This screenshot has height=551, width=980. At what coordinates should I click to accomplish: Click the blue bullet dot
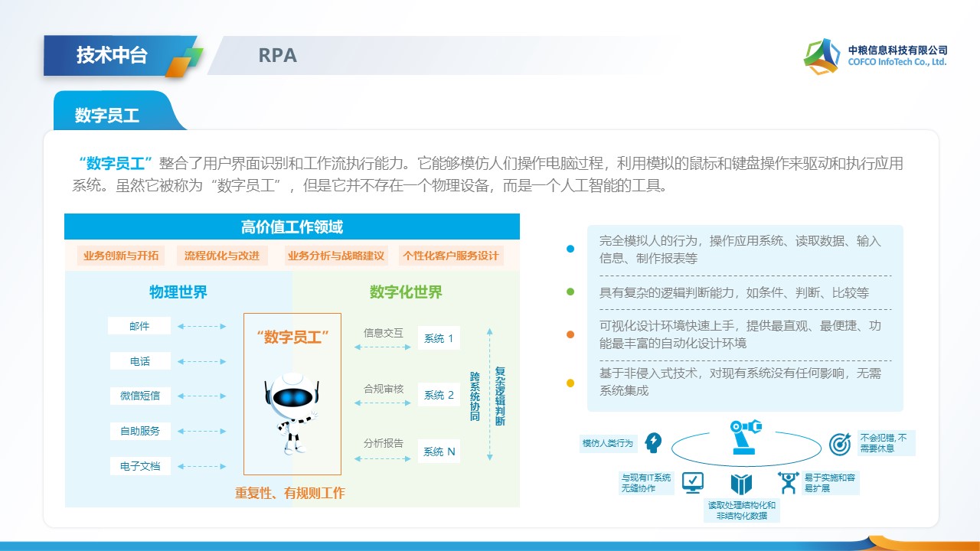point(570,249)
